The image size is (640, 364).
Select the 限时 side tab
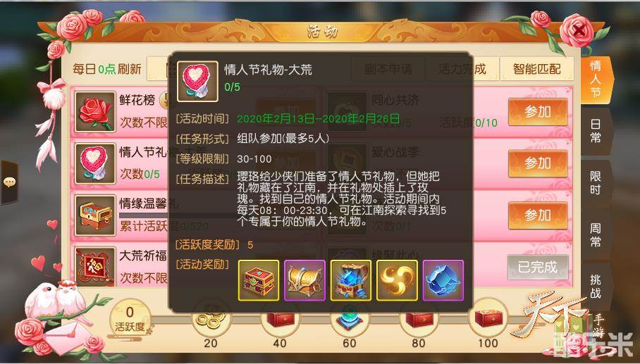pos(596,182)
